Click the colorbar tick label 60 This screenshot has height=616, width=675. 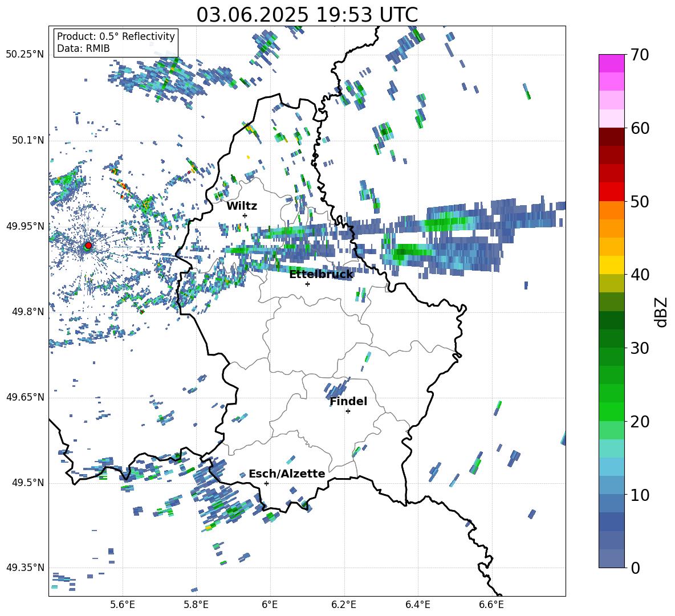[x=640, y=128]
